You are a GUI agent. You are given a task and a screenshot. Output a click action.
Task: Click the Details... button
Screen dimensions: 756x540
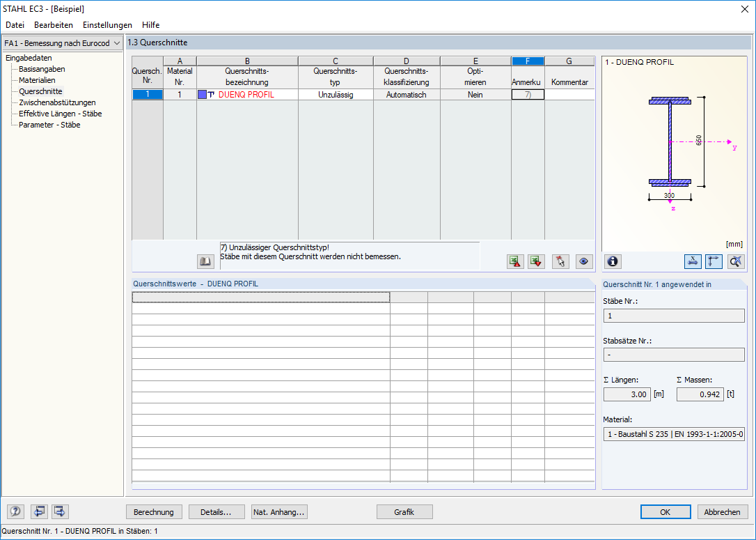216,512
